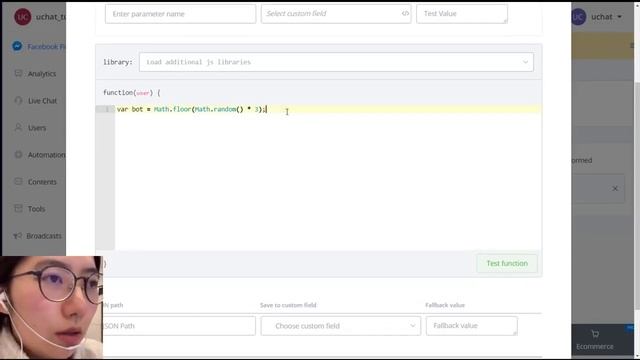Click the Users sidebar icon
The width and height of the screenshot is (640, 360).
tap(18, 127)
